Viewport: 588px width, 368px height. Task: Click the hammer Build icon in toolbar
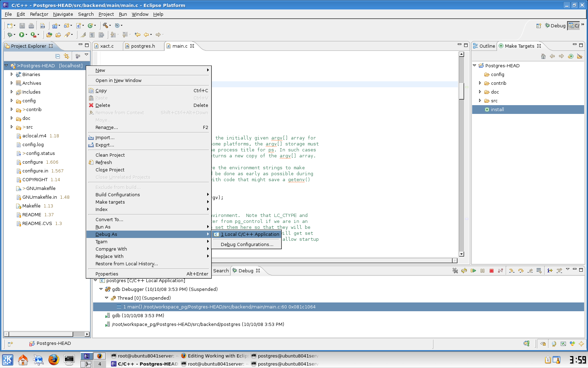coord(105,25)
